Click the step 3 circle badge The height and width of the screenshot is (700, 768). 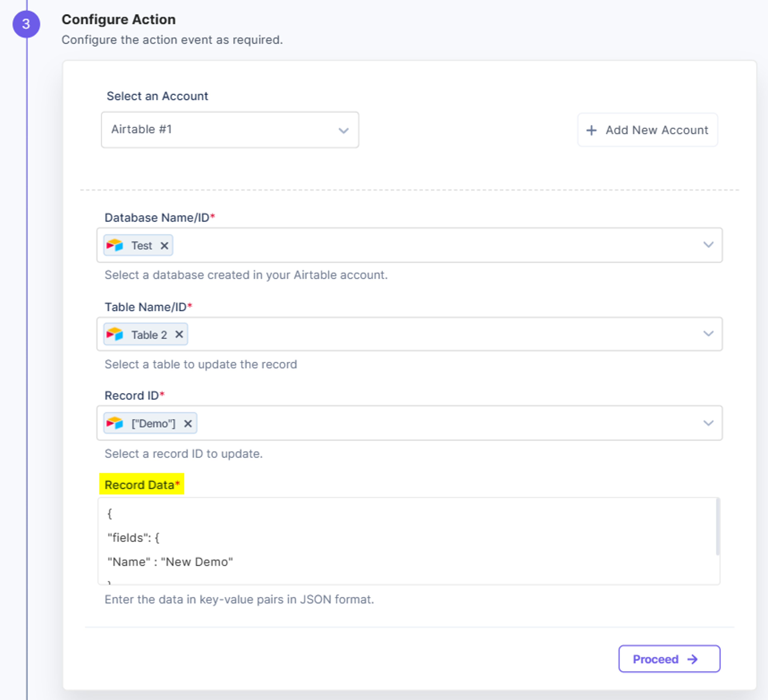(26, 24)
